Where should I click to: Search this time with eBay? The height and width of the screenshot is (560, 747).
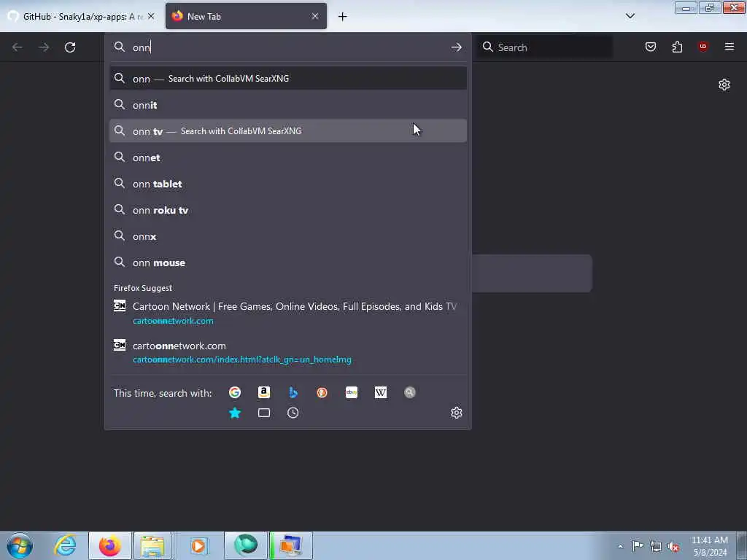[352, 392]
